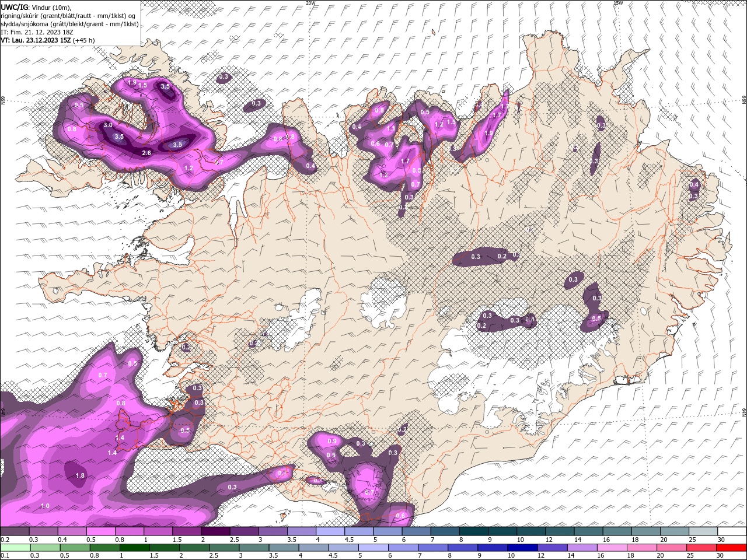Click the 1.0 value near the bottom-left corner
747x560 pixels.
pos(45,506)
